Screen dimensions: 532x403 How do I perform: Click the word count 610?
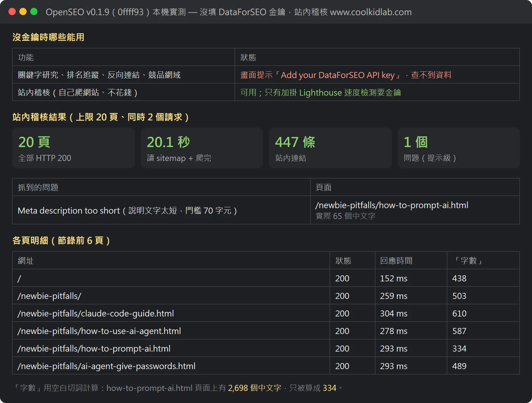point(459,313)
